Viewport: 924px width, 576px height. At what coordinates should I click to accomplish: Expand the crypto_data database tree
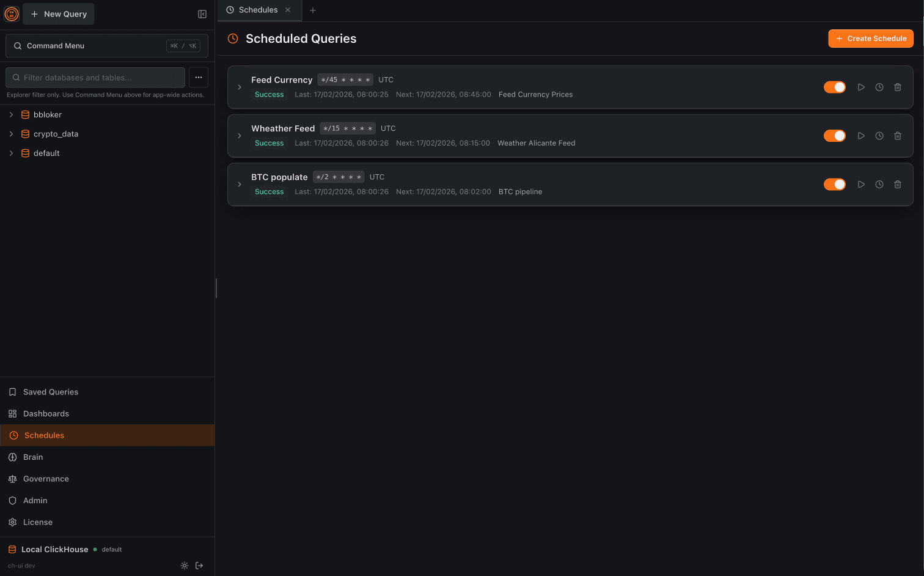(10, 133)
